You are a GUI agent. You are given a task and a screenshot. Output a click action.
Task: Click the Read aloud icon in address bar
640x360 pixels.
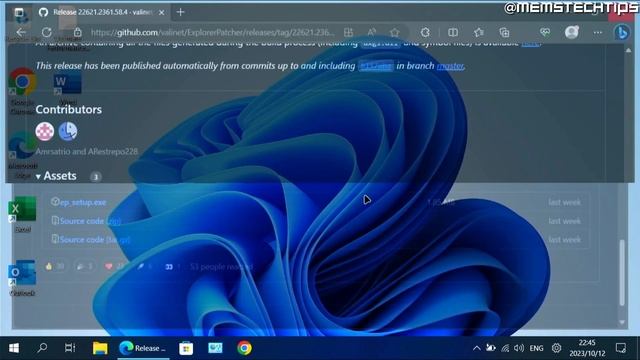(x=371, y=32)
